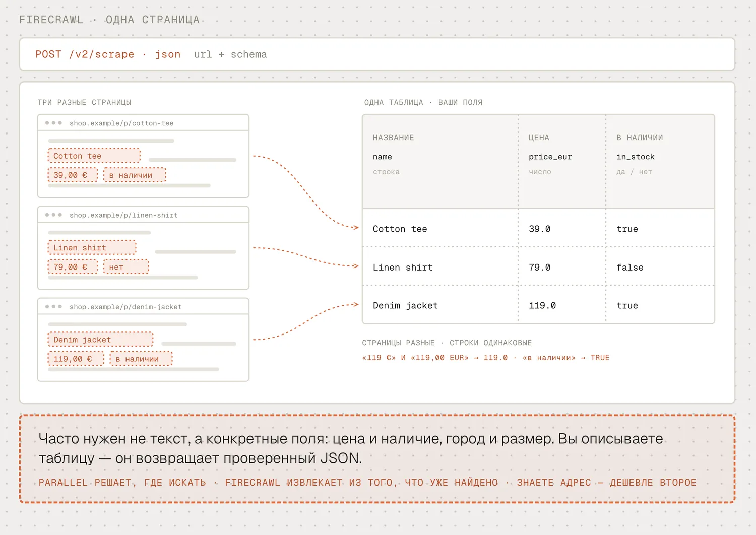
Task: Select the 'price_eur' field key
Action: [x=550, y=157]
